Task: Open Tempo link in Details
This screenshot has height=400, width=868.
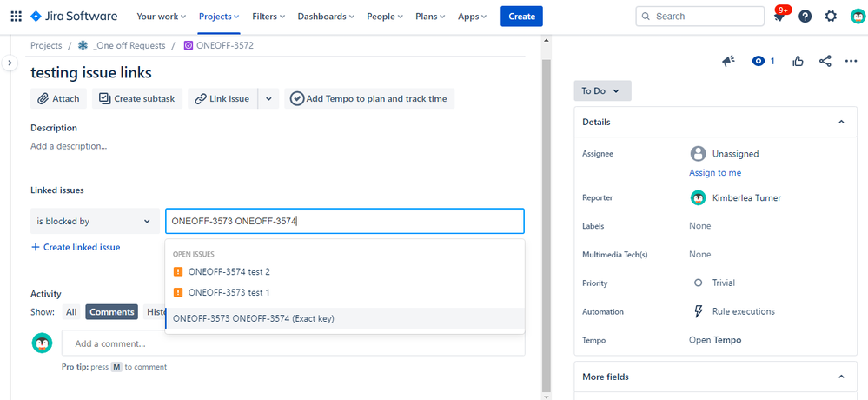Action: [x=715, y=340]
